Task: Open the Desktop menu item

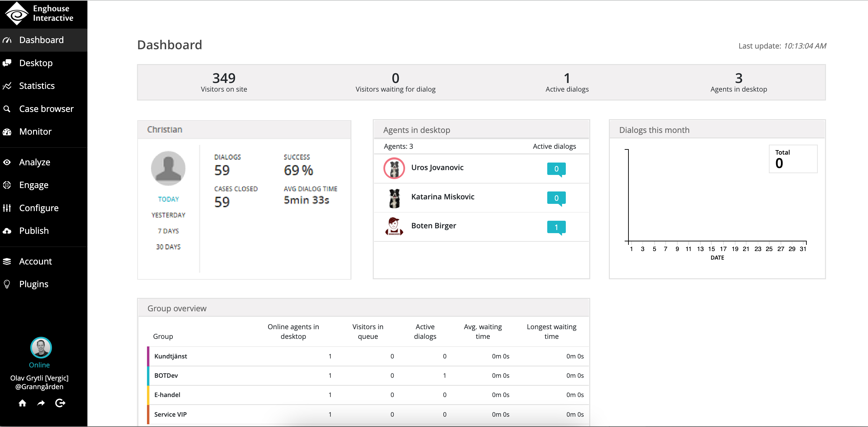Action: (36, 63)
